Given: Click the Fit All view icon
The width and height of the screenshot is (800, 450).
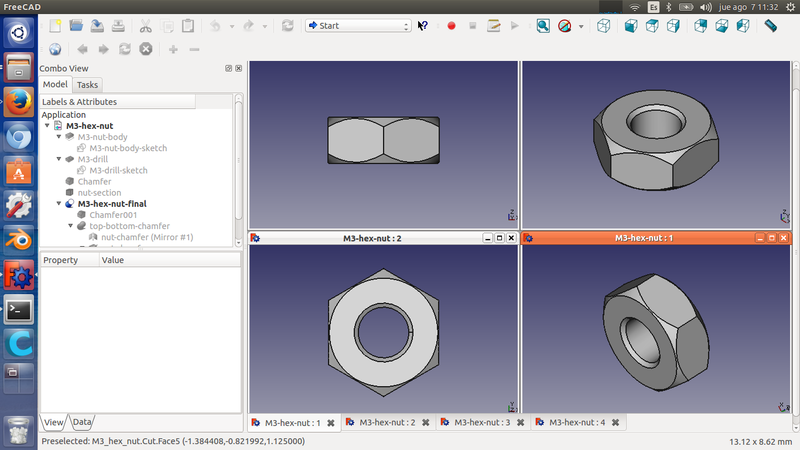Looking at the screenshot, I should pyautogui.click(x=543, y=25).
